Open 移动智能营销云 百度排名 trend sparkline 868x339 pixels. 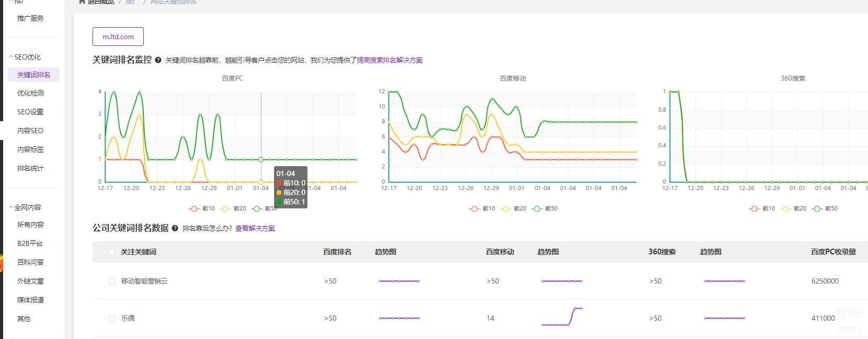pos(399,281)
